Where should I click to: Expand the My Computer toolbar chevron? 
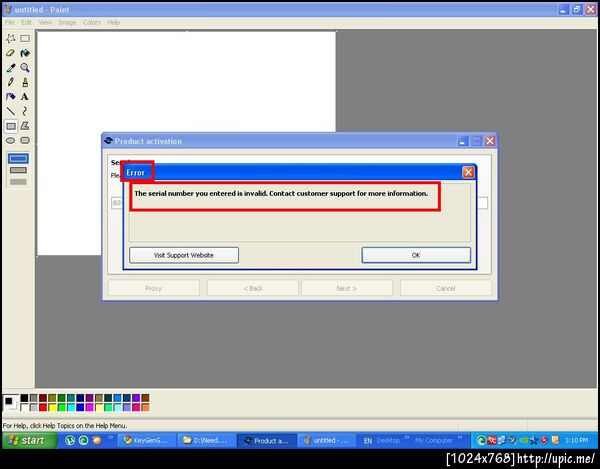tap(460, 437)
